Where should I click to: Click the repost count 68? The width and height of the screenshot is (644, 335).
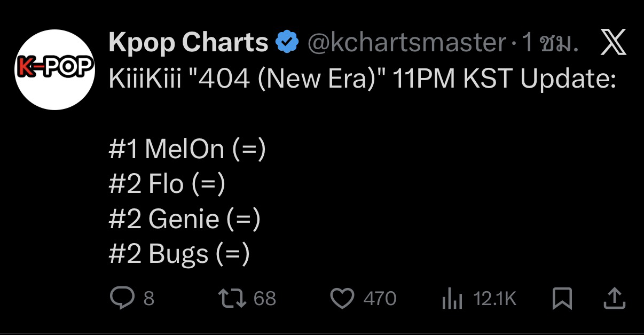tap(264, 298)
